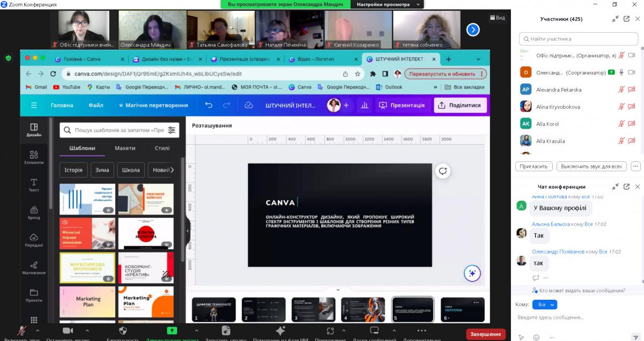Image resolution: width=644 pixels, height=341 pixels.
Task: Click the red 'Завершение' end button
Action: (x=486, y=334)
